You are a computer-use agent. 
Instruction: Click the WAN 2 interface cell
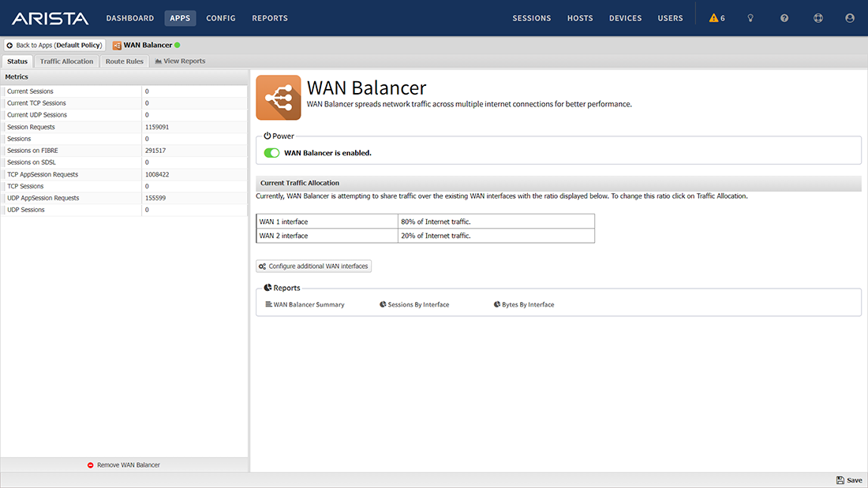(327, 236)
